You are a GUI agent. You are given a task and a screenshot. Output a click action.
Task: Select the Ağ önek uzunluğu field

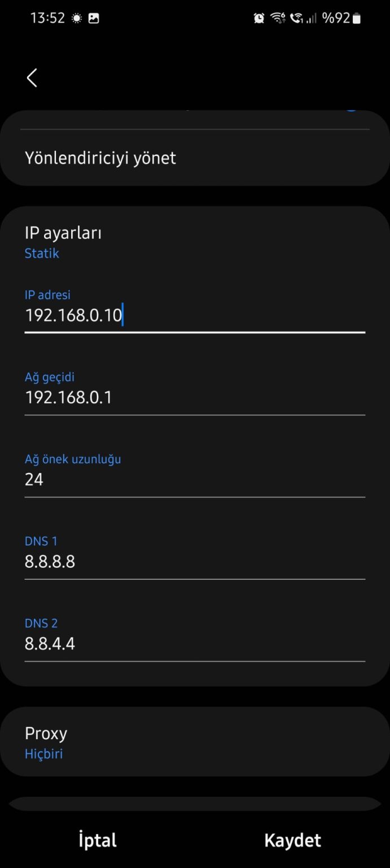[195, 480]
